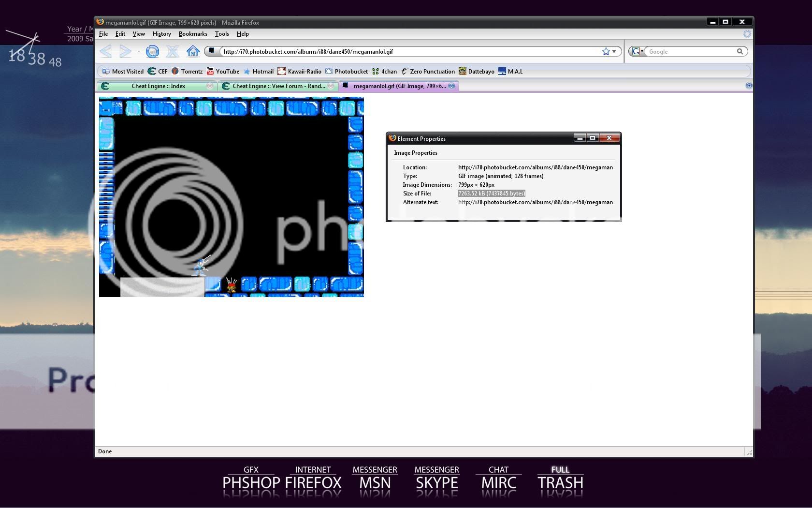Expand the back/forward history dropdown arrow
Image resolution: width=812 pixels, height=508 pixels.
pos(139,51)
